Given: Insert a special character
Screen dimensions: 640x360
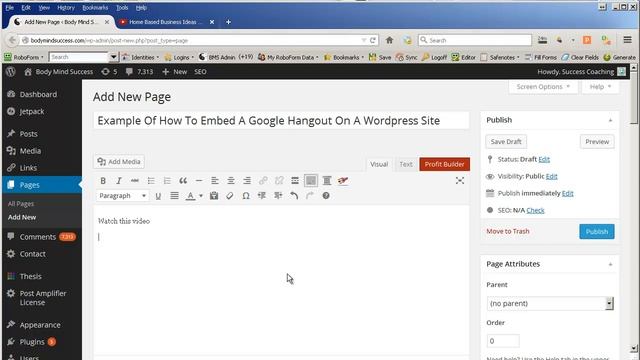Looking at the screenshot, I should click(x=246, y=196).
